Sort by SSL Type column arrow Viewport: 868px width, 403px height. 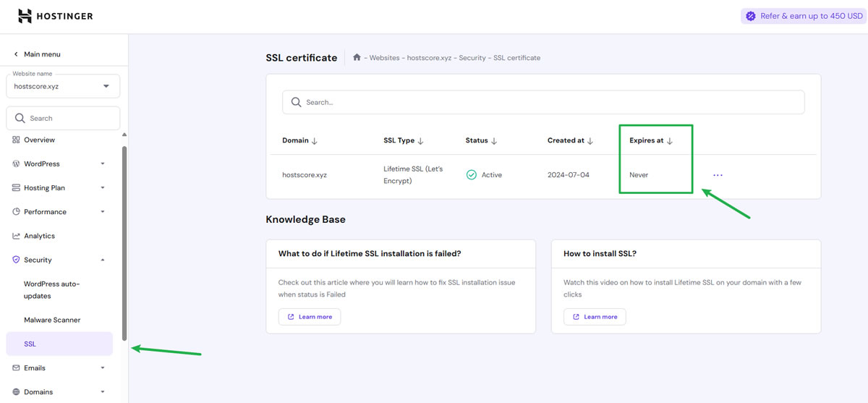421,141
